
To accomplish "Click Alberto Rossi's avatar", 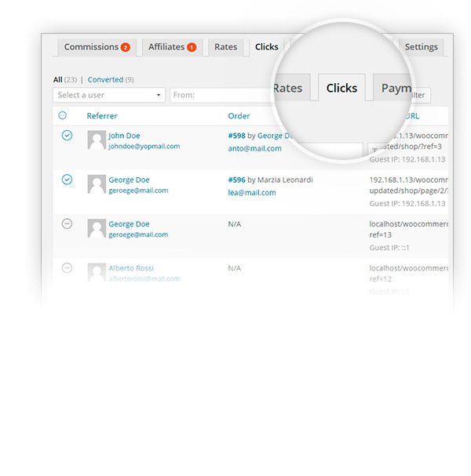I will pos(97,272).
